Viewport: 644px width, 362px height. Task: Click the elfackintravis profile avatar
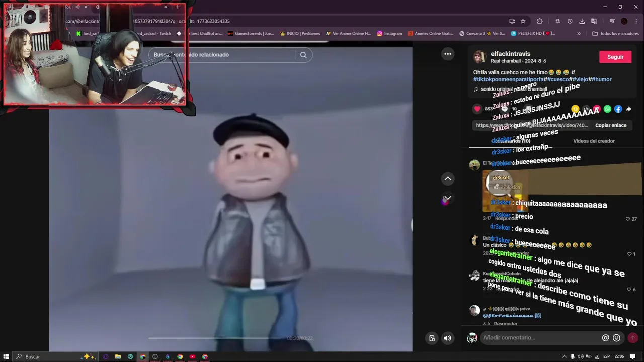coord(479,57)
